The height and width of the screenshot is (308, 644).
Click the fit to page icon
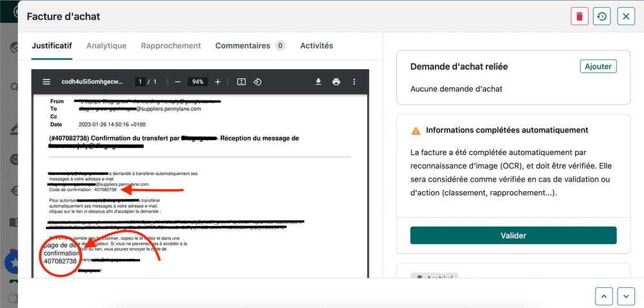click(241, 82)
